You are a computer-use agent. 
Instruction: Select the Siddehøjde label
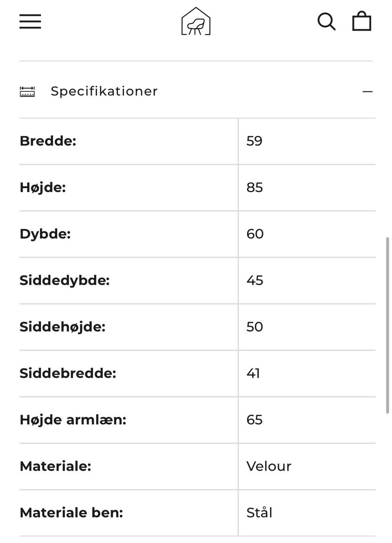[x=62, y=327]
